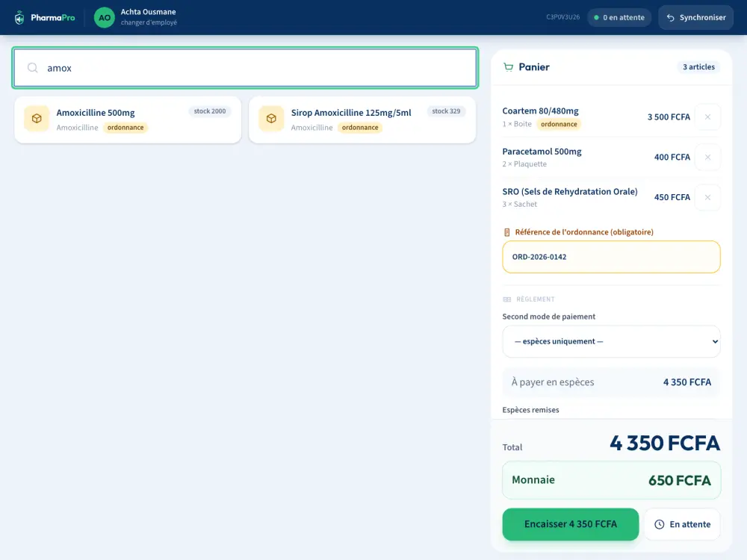Click the ordonnance reference document icon
The width and height of the screenshot is (747, 560).
[507, 232]
